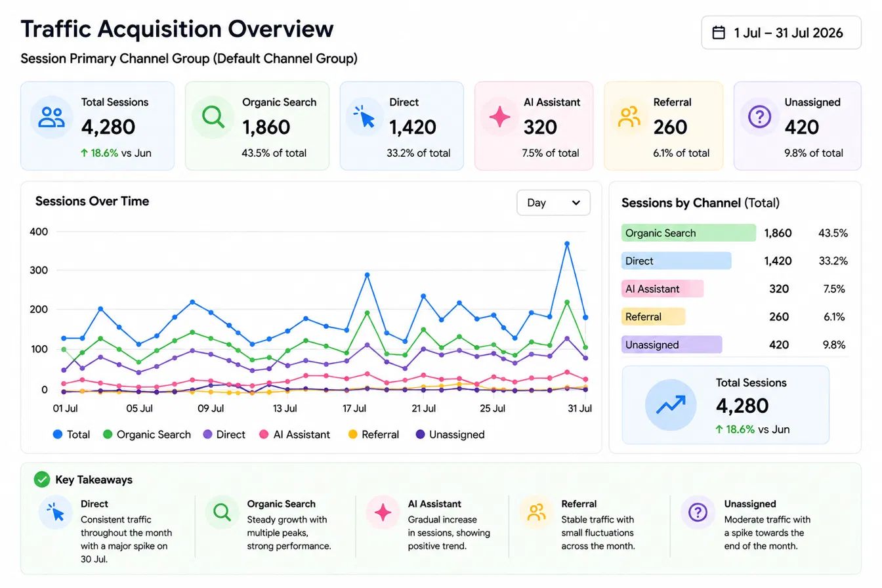This screenshot has height=588, width=882.
Task: Click the 01 Jul x-axis label
Action: (x=65, y=408)
